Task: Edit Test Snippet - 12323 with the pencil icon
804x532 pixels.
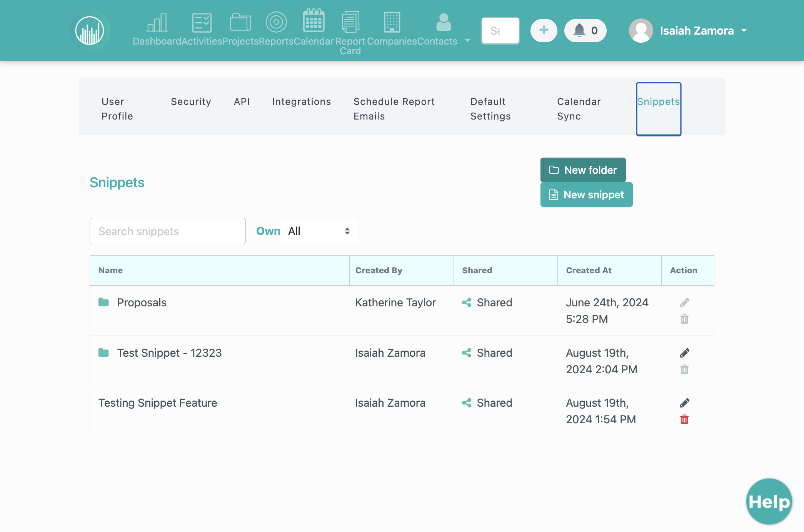Action: coord(684,353)
